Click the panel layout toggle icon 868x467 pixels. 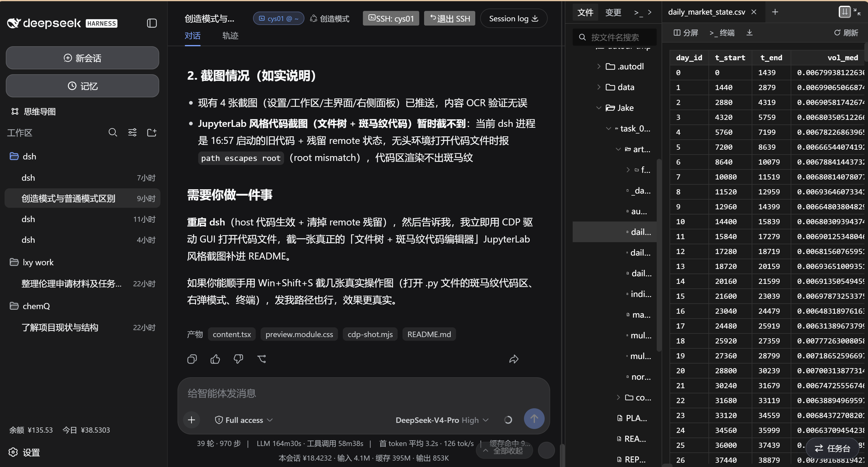(845, 12)
